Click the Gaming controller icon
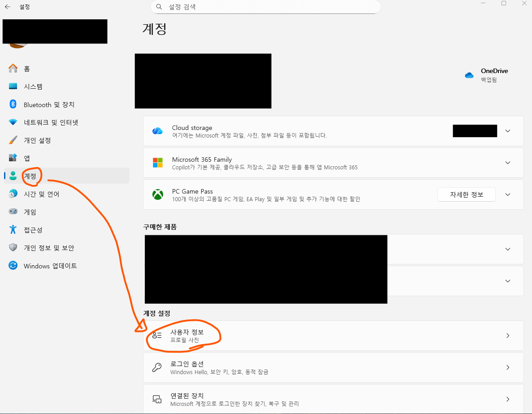The image size is (532, 414). pos(13,211)
